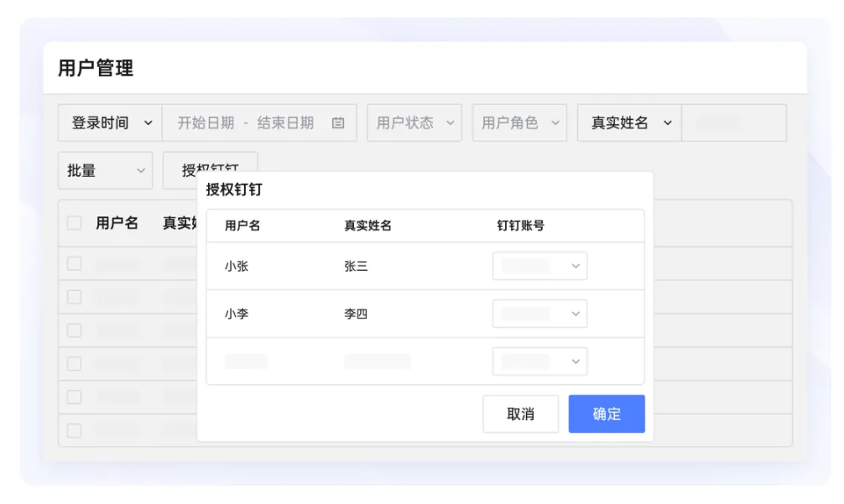Click the blue 确定 button
This screenshot has height=504, width=844.
pos(607,413)
